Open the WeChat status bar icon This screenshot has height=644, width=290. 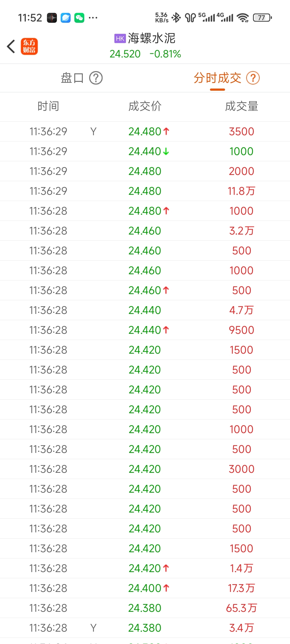[x=79, y=18]
